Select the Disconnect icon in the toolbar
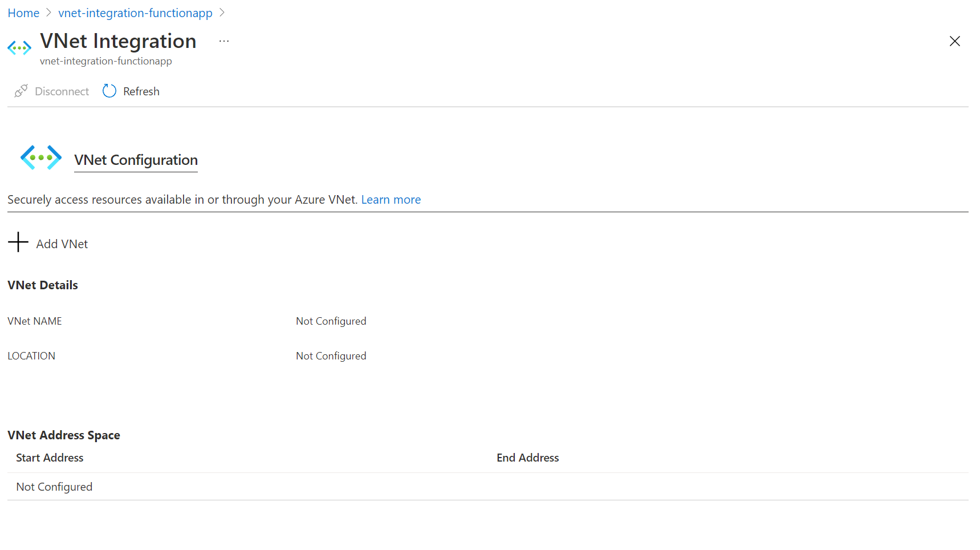This screenshot has height=550, width=980. coord(21,91)
